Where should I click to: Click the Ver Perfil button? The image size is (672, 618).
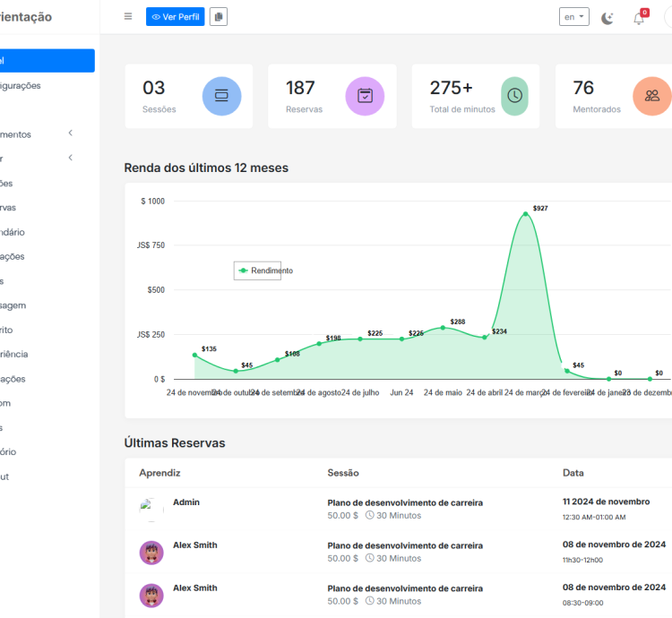pos(175,17)
